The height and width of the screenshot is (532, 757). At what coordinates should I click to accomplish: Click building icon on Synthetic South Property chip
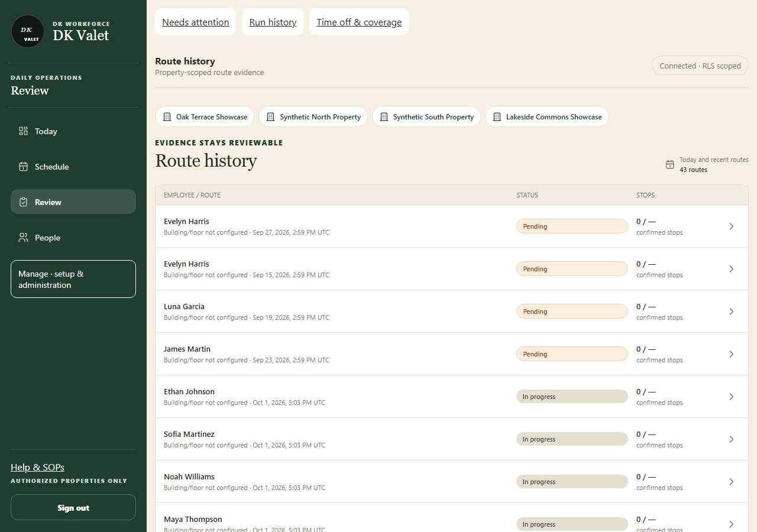point(384,117)
